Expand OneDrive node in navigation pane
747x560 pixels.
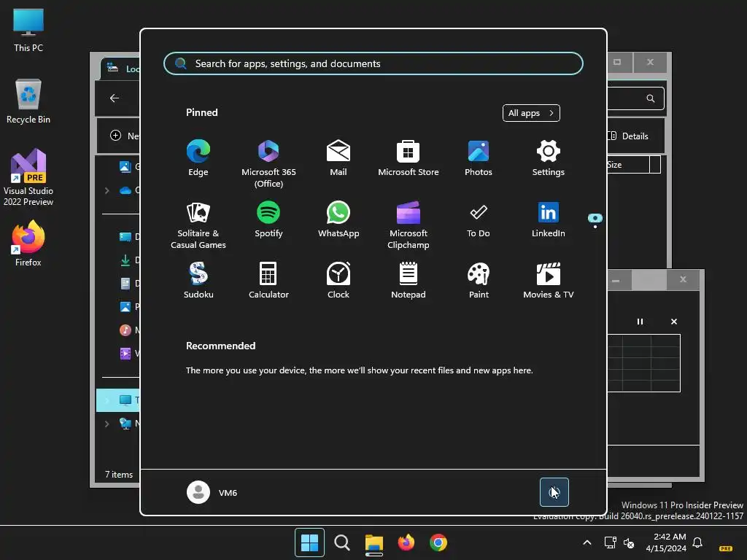[x=107, y=190]
